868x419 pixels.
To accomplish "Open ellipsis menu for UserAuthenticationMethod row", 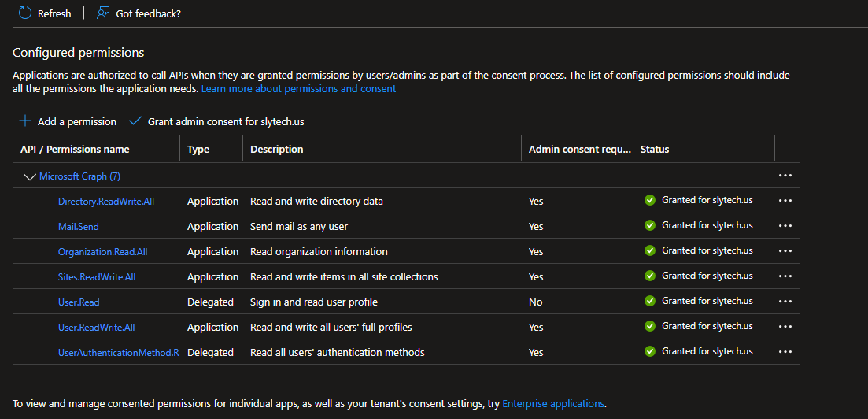I will point(785,351).
